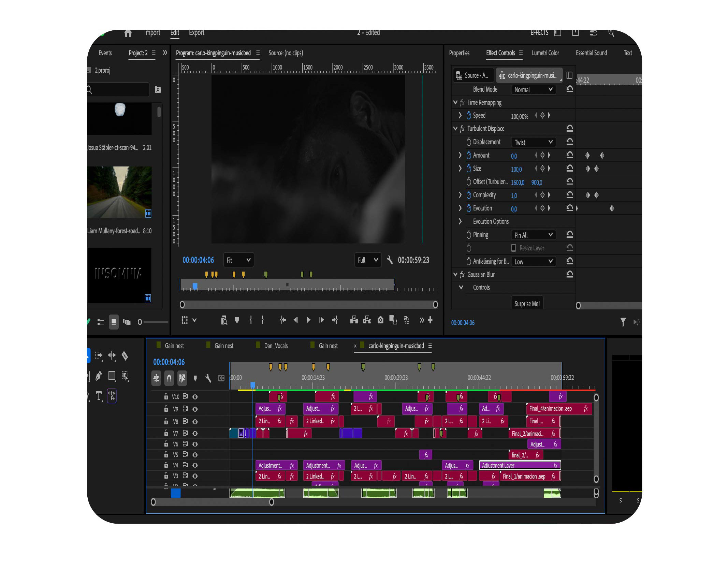
Task: Select the Type tool in the toolbox
Action: [99, 396]
